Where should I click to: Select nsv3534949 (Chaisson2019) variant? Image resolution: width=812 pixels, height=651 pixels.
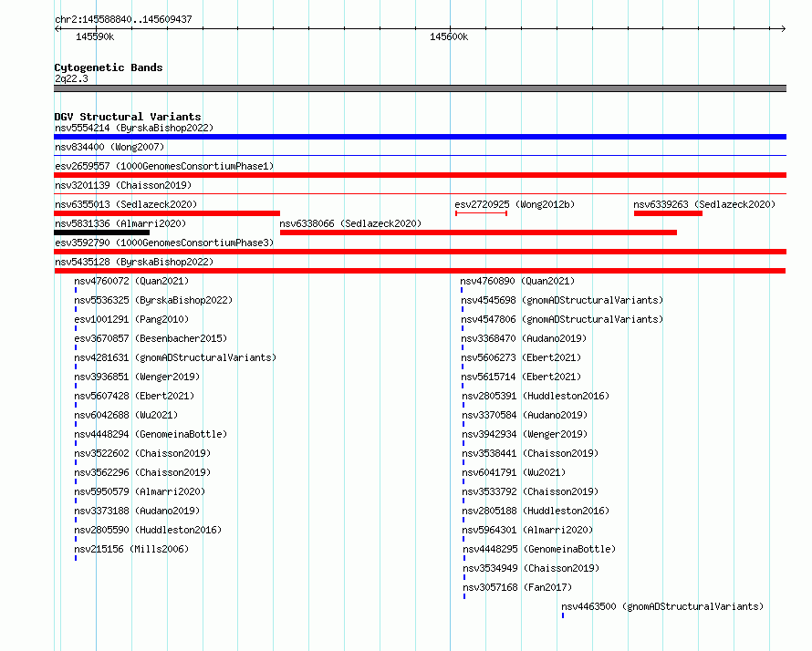coord(531,568)
